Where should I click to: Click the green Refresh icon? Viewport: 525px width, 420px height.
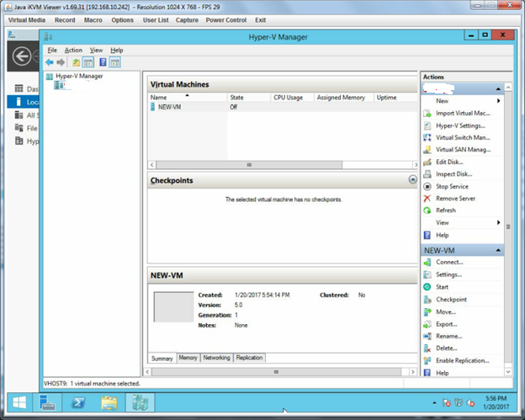point(427,210)
